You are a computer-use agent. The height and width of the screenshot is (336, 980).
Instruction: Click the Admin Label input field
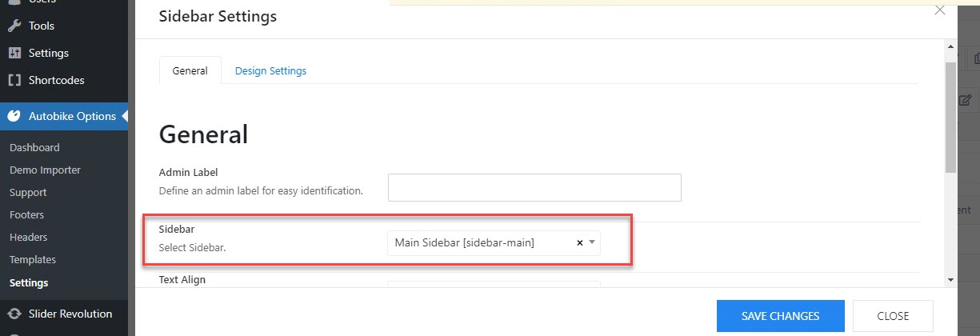click(534, 187)
